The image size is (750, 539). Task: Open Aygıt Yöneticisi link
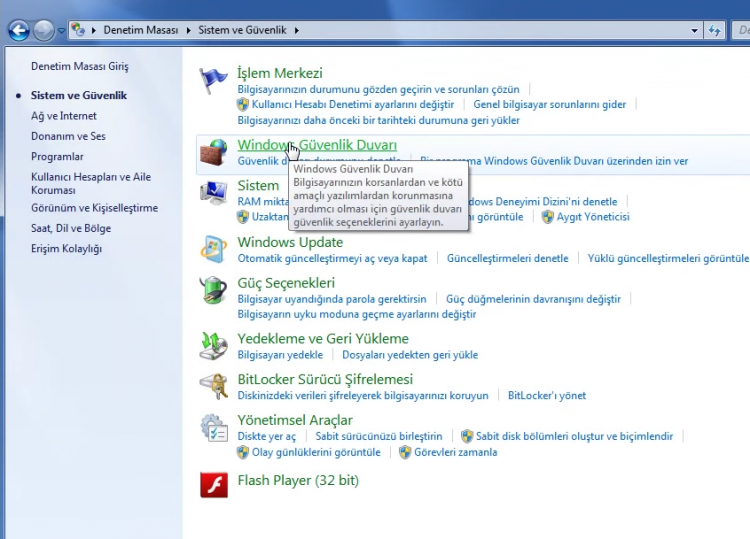click(x=593, y=217)
